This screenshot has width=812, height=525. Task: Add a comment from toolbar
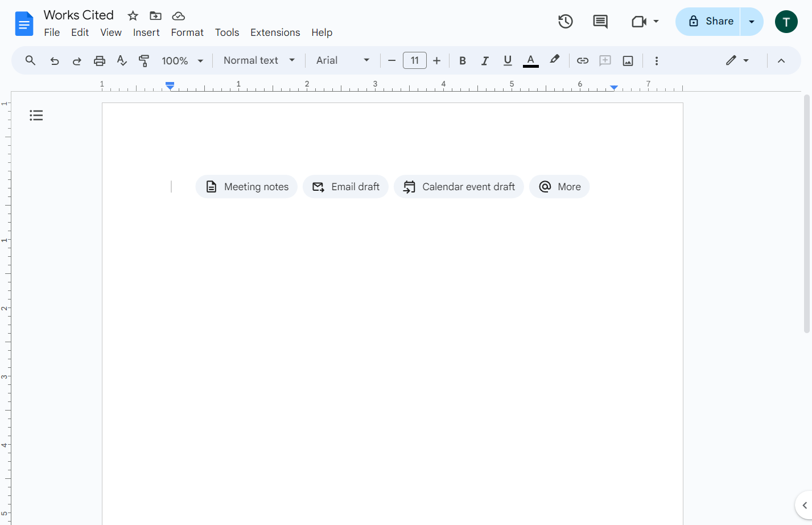605,61
